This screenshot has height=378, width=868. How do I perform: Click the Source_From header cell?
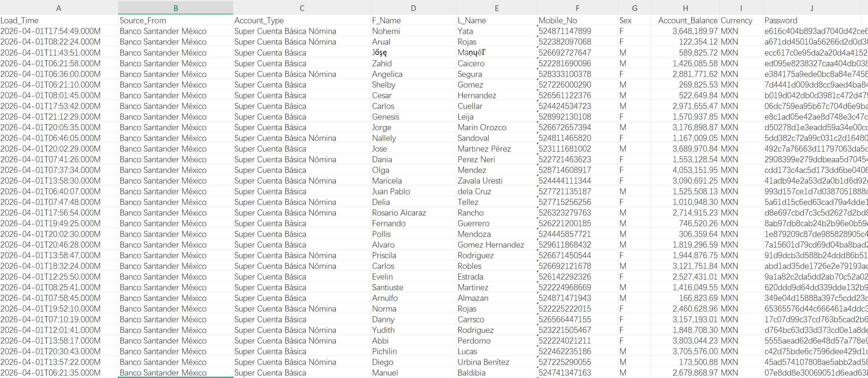(x=176, y=20)
